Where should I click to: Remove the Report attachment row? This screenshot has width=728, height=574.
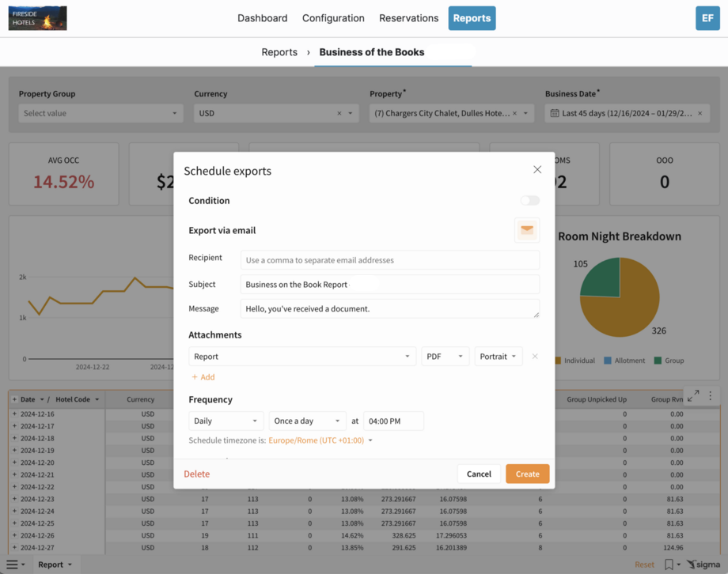535,357
